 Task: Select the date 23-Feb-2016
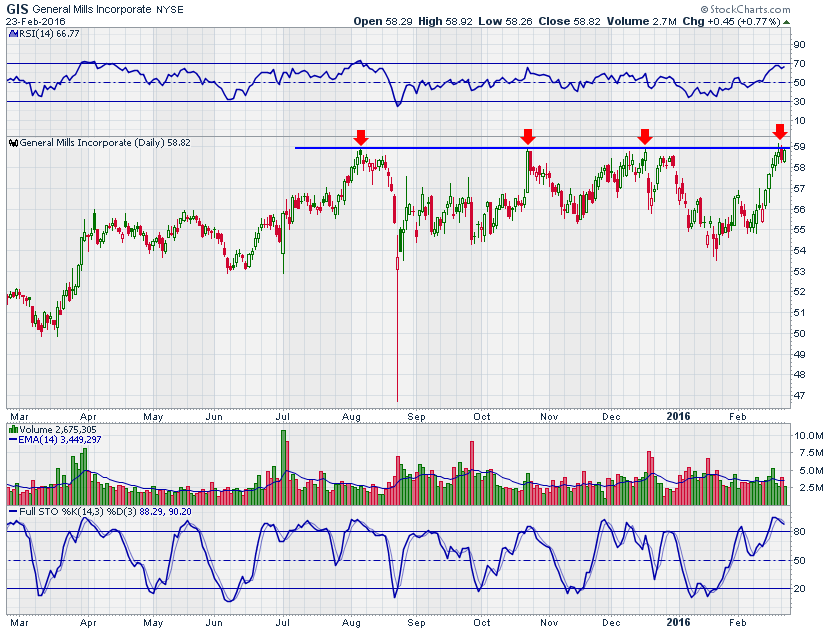(x=36, y=22)
